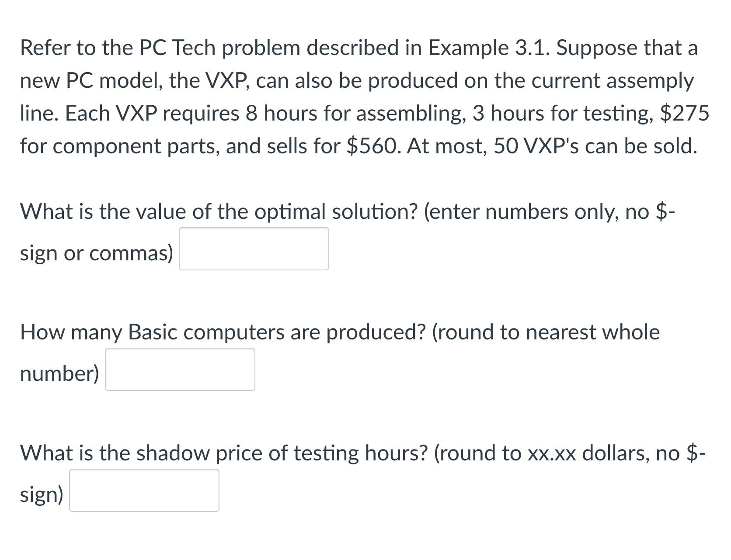The width and height of the screenshot is (731, 560).
Task: Click the label 'sign or commas)'
Action: 96,252
